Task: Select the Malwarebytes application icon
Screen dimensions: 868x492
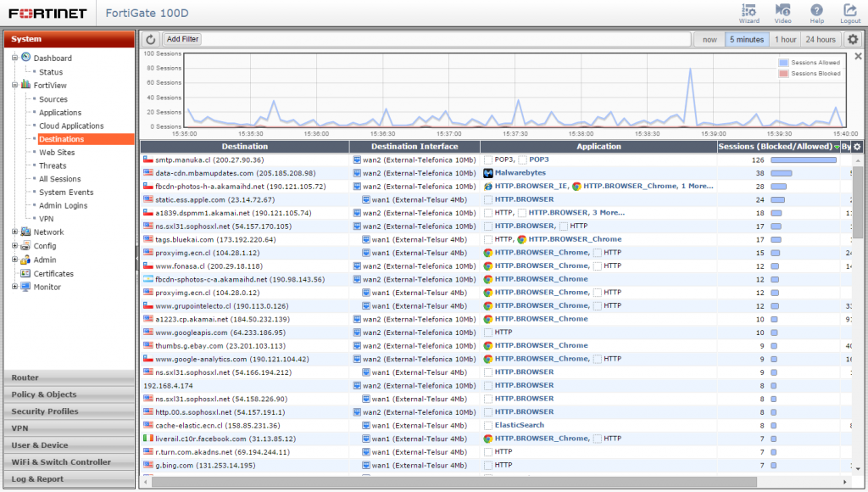Action: (487, 172)
